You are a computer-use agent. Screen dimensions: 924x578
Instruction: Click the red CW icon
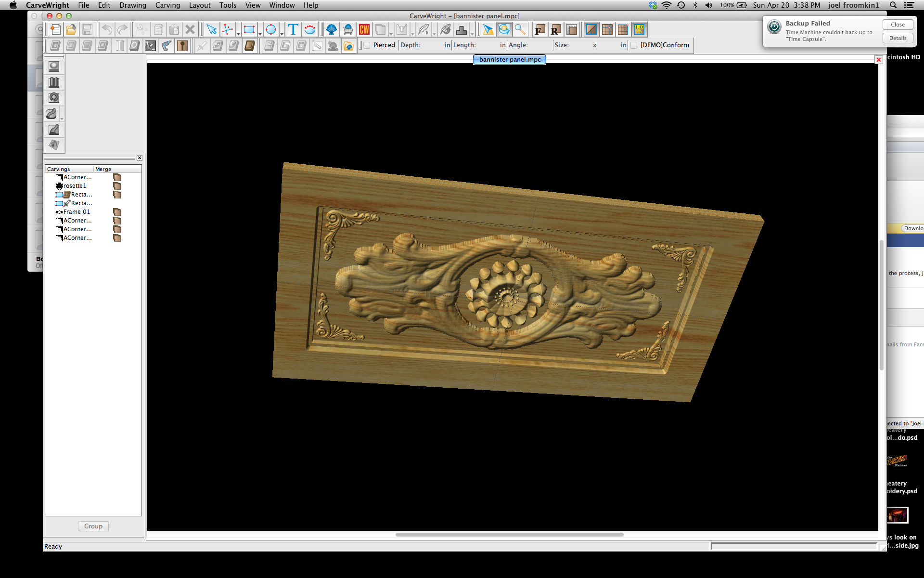click(364, 29)
